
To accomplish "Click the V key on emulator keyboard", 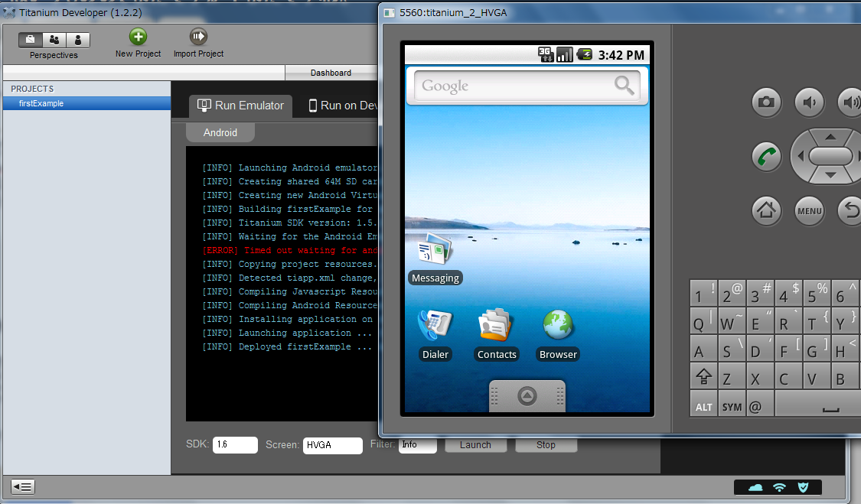I will [817, 376].
